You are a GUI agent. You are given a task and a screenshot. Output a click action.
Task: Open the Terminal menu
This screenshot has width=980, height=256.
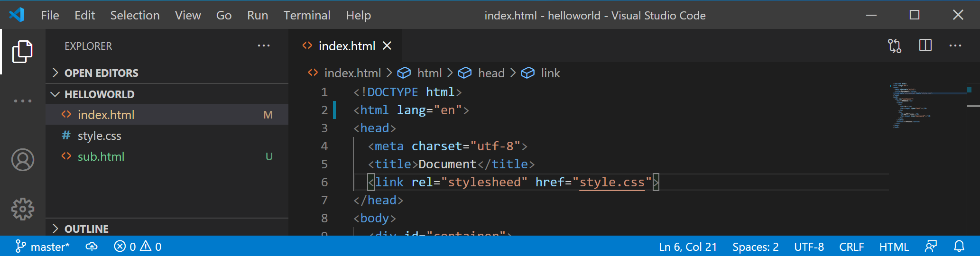306,15
